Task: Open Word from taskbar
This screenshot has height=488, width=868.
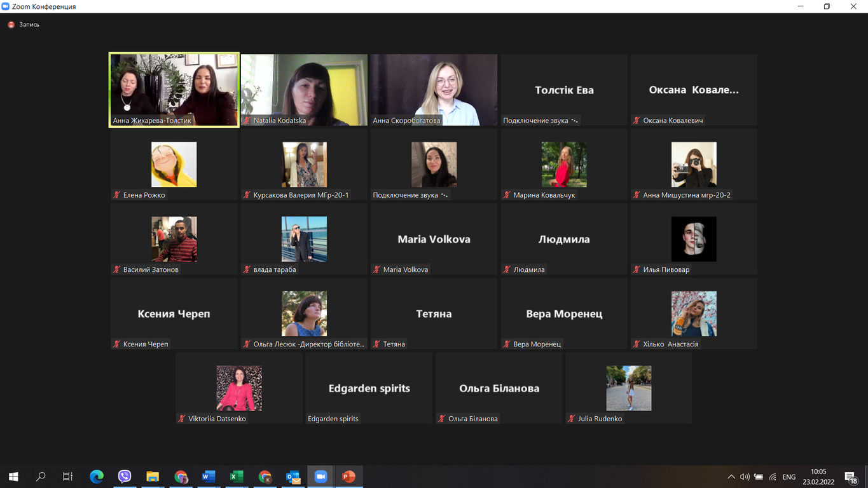Action: [209, 477]
